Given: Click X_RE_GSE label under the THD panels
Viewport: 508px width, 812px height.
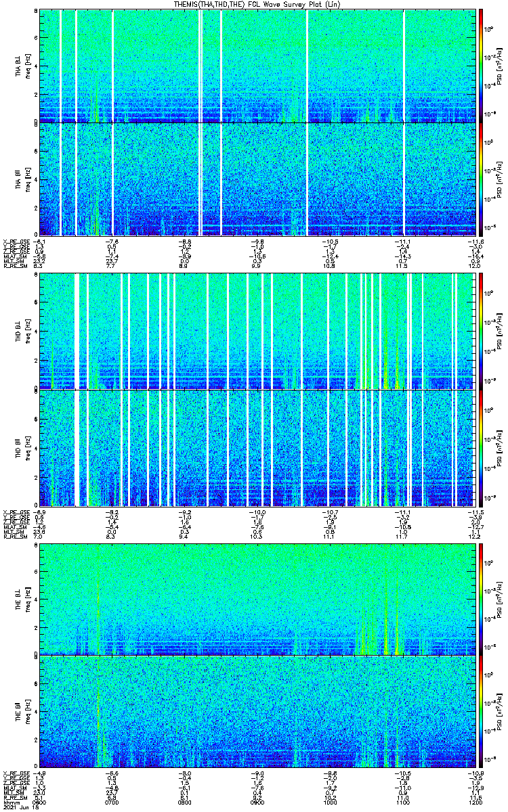Looking at the screenshot, I should pyautogui.click(x=16, y=512).
